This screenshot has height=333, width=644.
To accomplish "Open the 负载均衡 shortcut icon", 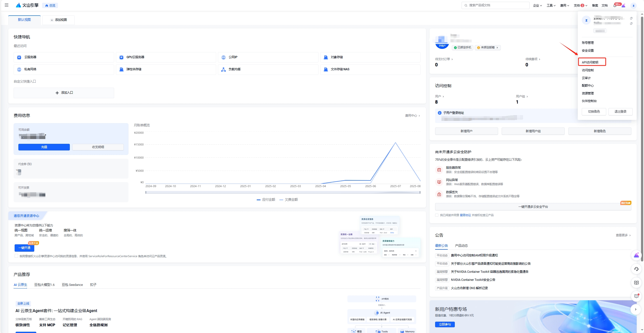I will click(223, 69).
